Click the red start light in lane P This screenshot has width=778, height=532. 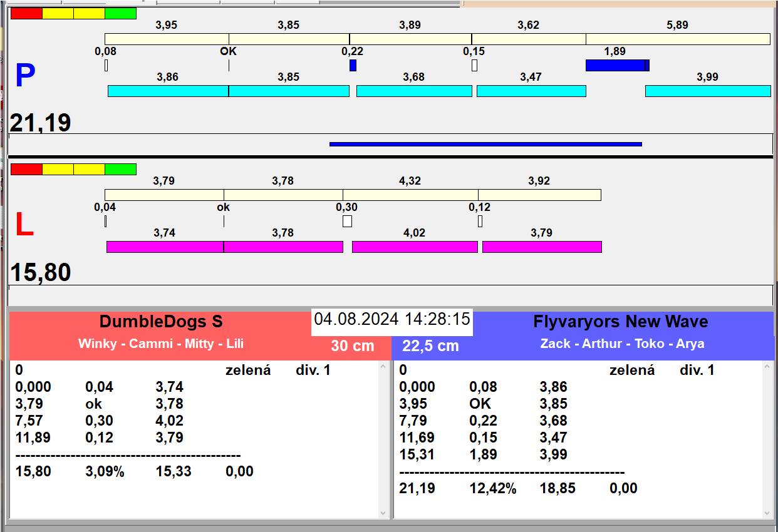coord(26,13)
